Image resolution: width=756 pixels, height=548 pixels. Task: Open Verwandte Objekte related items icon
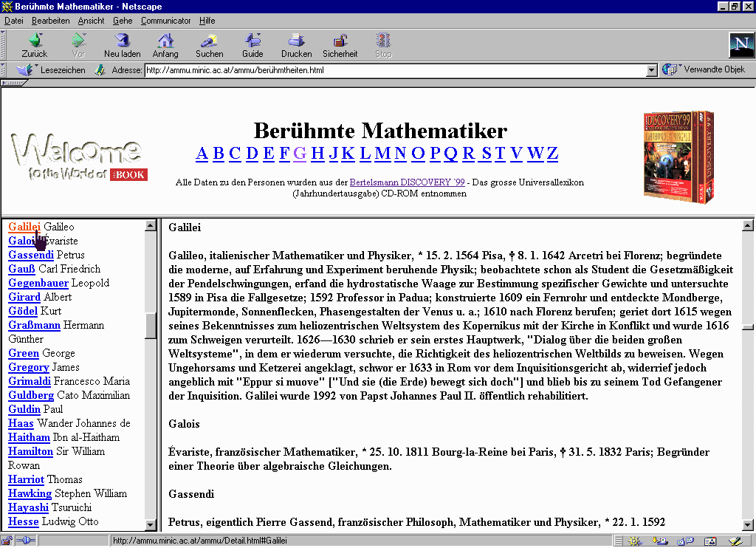click(670, 69)
